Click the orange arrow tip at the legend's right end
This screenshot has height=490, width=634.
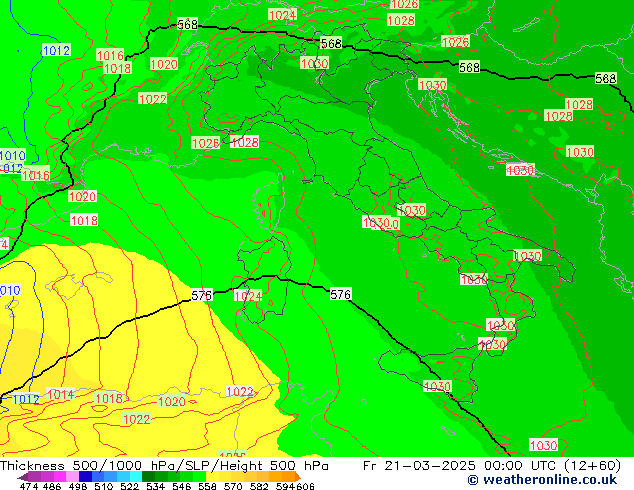click(x=298, y=477)
